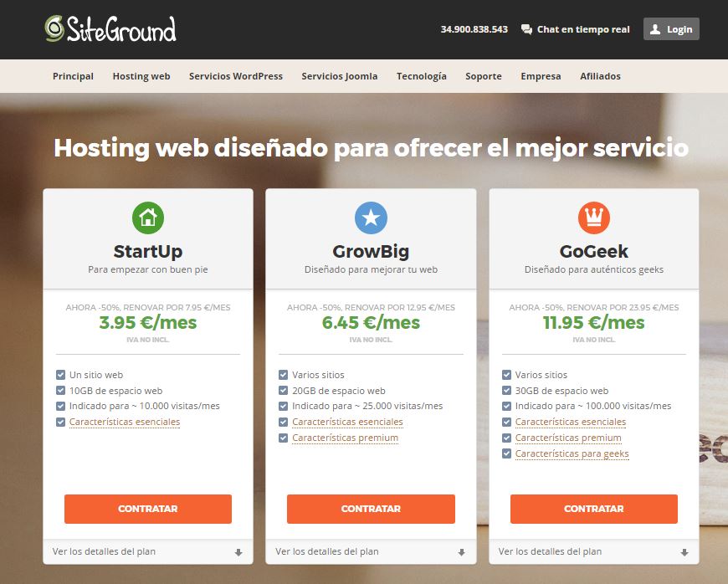Open the Afiliados menu

600,76
